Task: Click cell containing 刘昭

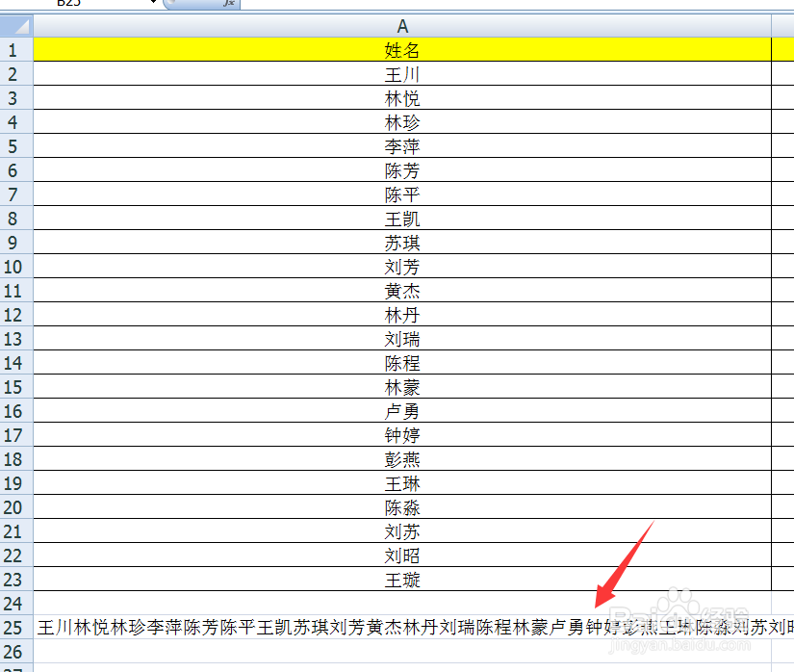Action: point(402,555)
